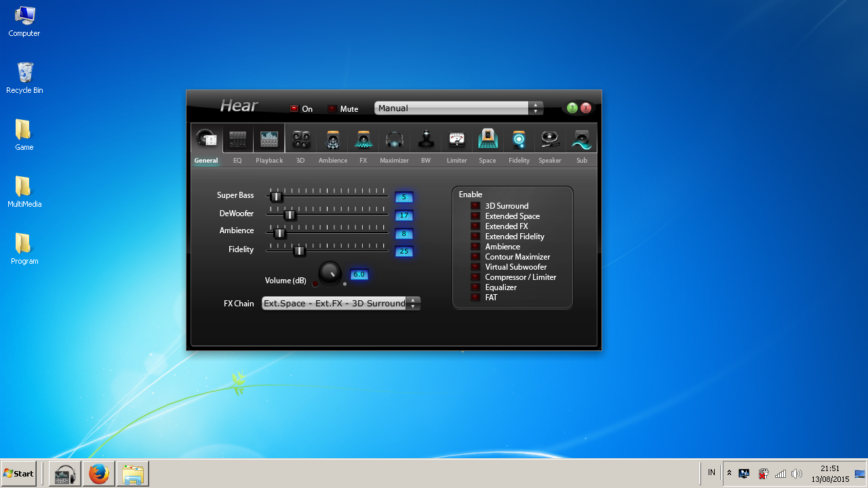Enable the Virtual Subwoofer checkbox
The height and width of the screenshot is (488, 868).
(x=475, y=267)
